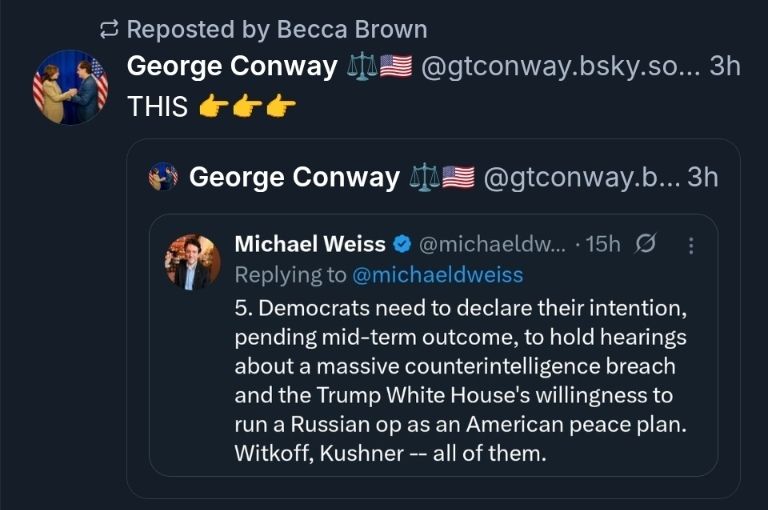Click the repost arrows icon at top
Viewport: 768px width, 510px height.
click(x=109, y=30)
